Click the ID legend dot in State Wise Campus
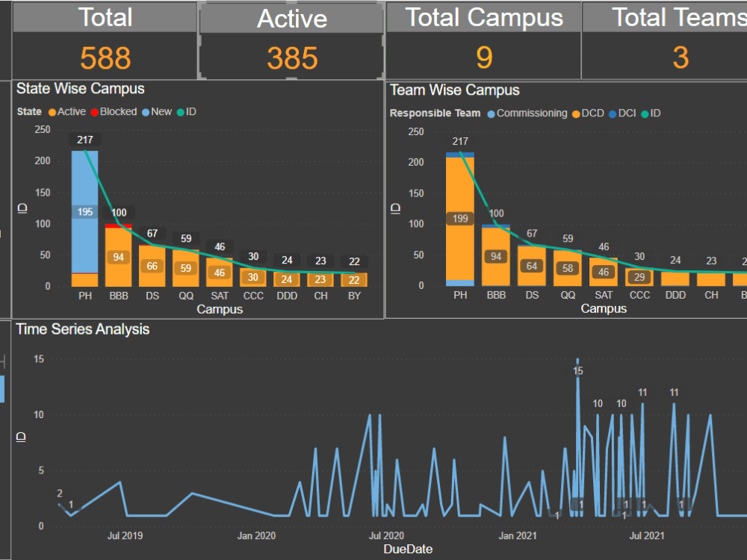This screenshot has height=560, width=747. [179, 113]
